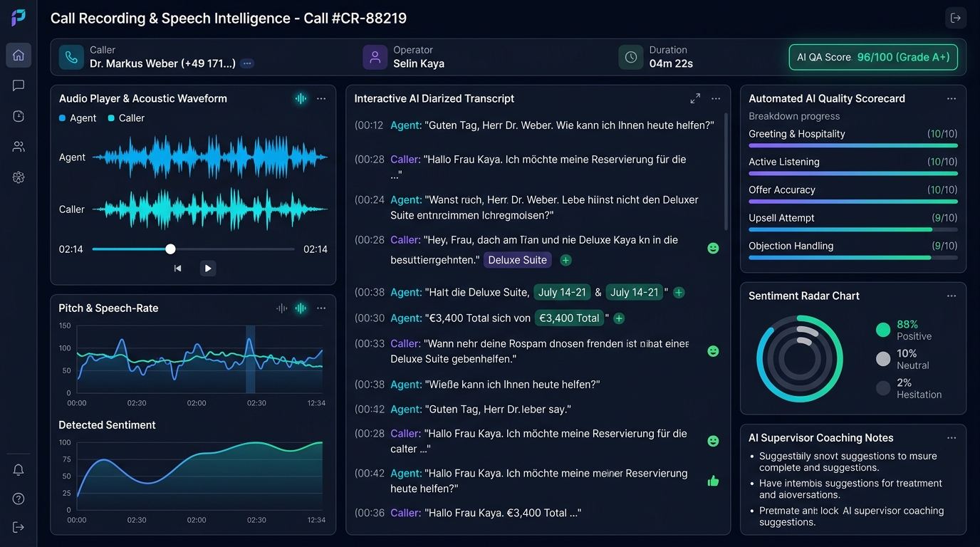
Task: Add tag next to Deluxe Suite chip
Action: click(x=565, y=260)
